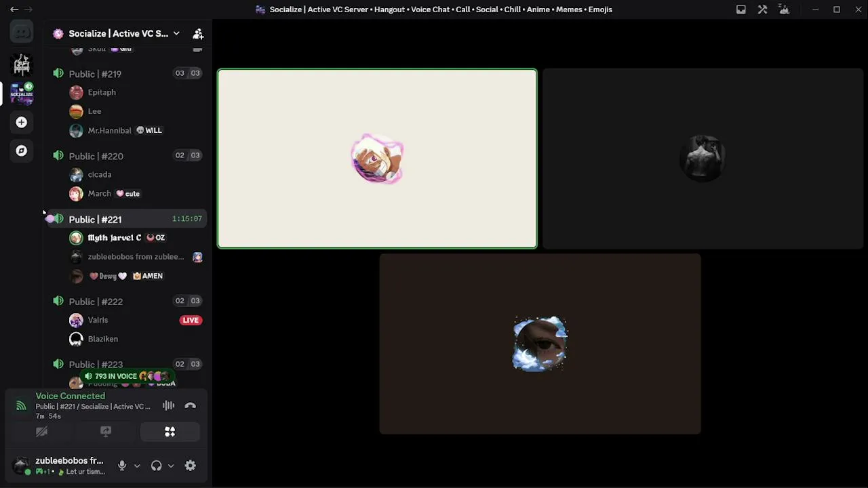The width and height of the screenshot is (868, 488).
Task: Go back with the left arrow
Action: (x=14, y=9)
